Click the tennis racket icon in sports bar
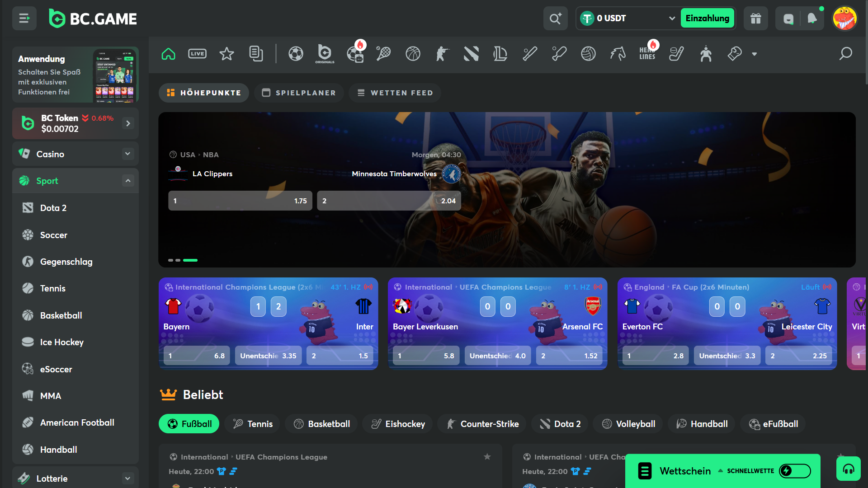The height and width of the screenshot is (488, 868). tap(383, 53)
